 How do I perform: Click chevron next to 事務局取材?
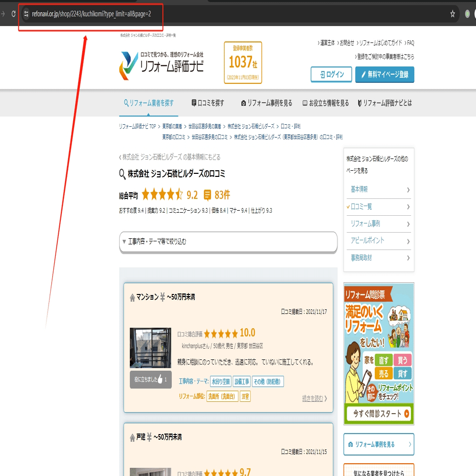[x=409, y=258]
